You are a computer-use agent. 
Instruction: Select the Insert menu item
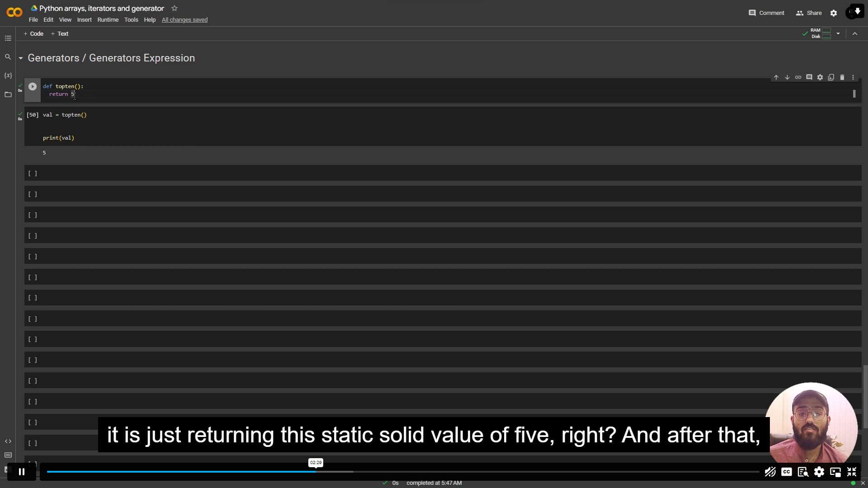pyautogui.click(x=84, y=20)
